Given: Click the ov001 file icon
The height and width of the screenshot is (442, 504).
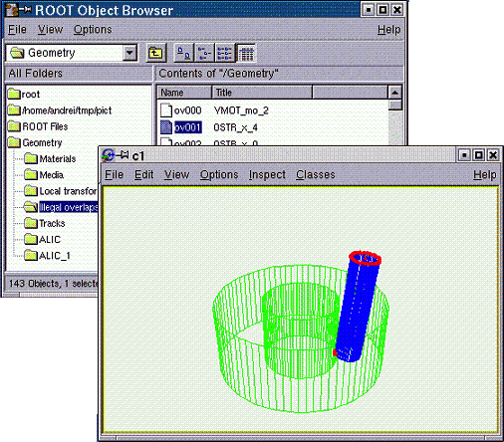Looking at the screenshot, I should (166, 127).
